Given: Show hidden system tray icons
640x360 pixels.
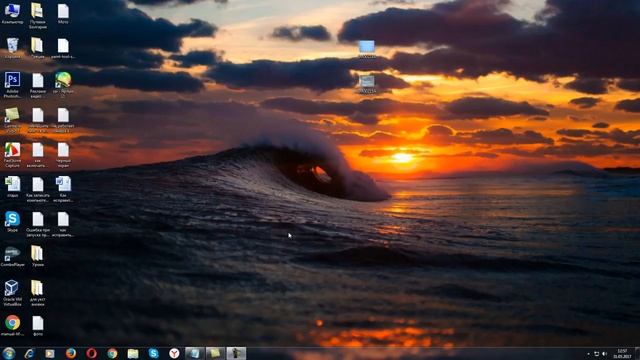Looking at the screenshot, I should coord(588,354).
